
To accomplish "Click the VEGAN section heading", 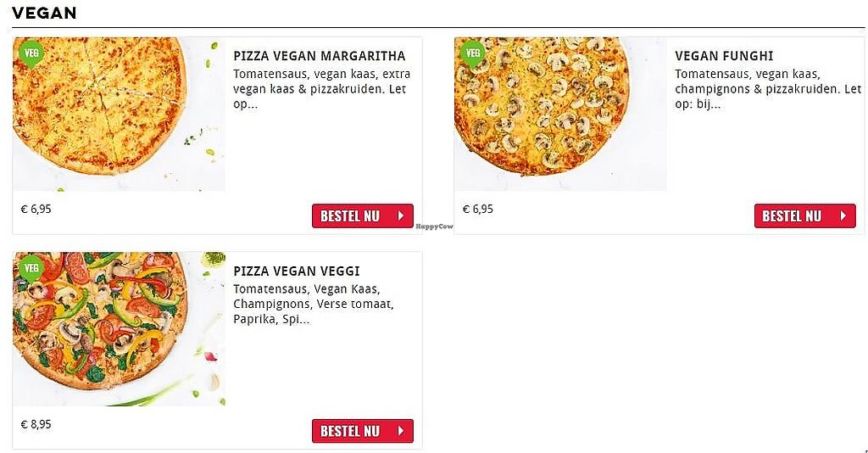I will [44, 13].
